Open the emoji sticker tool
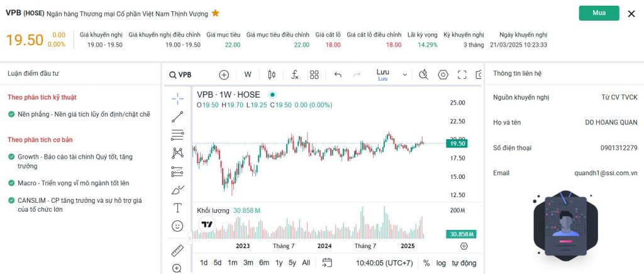This screenshot has height=274, width=644. [177, 225]
